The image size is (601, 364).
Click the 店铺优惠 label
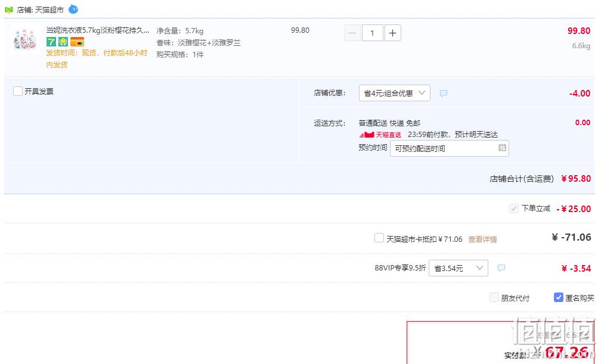(x=330, y=93)
